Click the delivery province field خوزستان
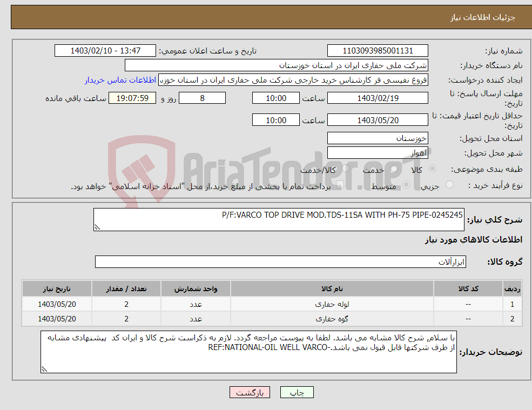This screenshot has height=410, width=532. point(378,138)
